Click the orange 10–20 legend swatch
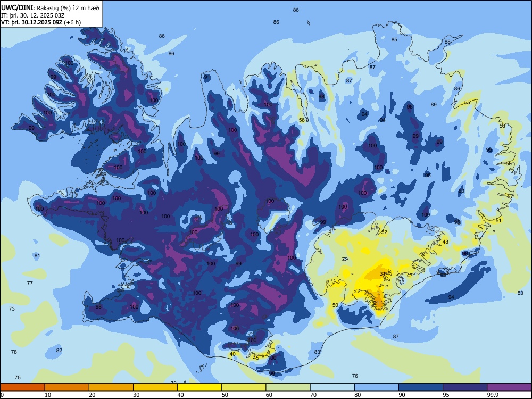 click(67, 387)
